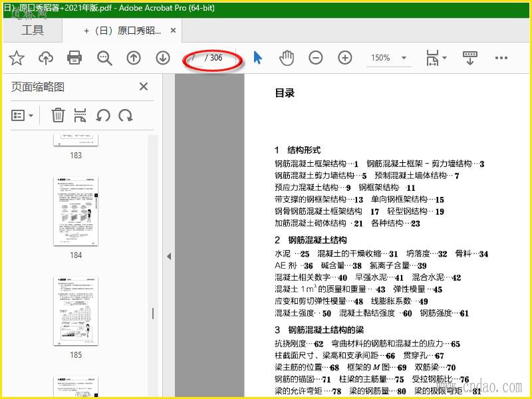Click the entry 坍落度···32

(427, 254)
